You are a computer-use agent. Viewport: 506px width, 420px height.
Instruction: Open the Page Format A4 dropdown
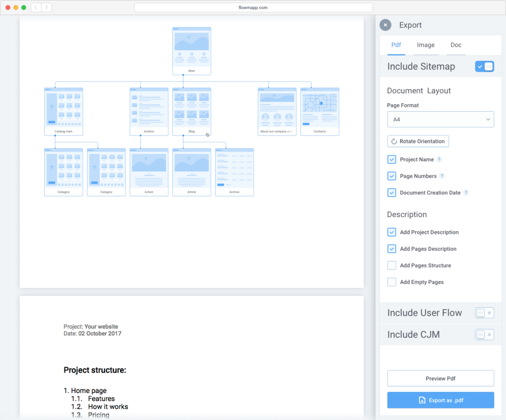[x=441, y=119]
